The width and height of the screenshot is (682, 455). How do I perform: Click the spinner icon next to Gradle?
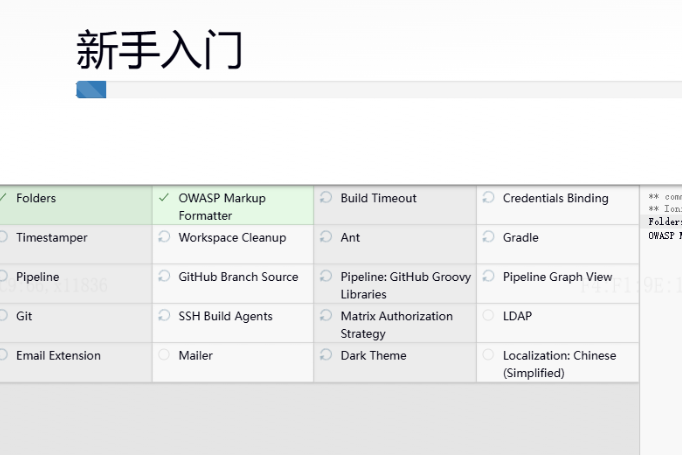[488, 237]
